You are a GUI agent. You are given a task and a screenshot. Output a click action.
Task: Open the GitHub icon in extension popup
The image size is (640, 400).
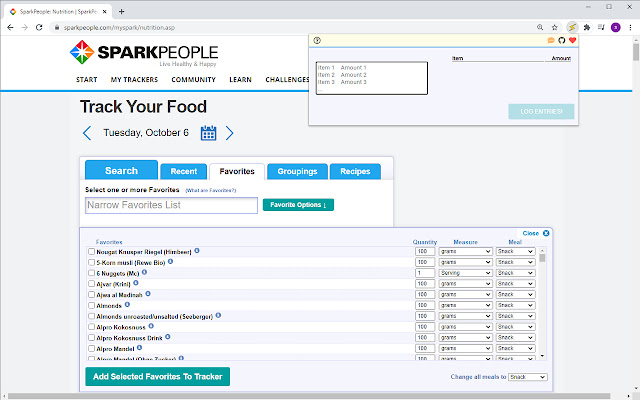[562, 40]
